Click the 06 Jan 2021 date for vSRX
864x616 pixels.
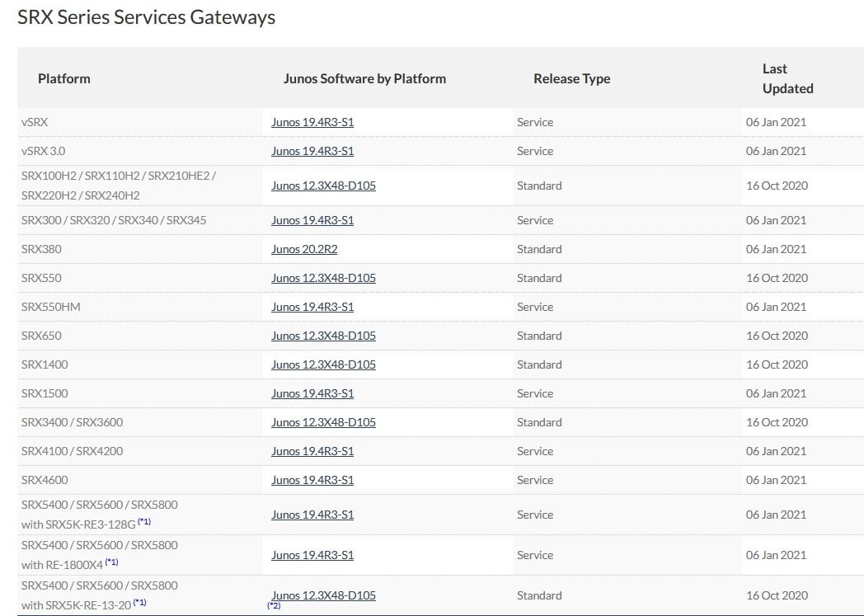777,122
